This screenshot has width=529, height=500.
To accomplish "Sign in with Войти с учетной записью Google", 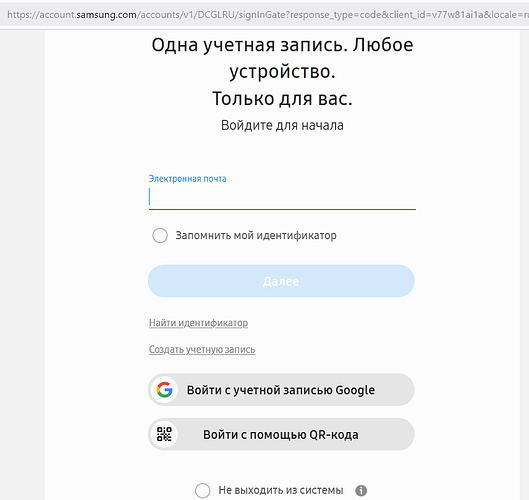I will coord(281,390).
